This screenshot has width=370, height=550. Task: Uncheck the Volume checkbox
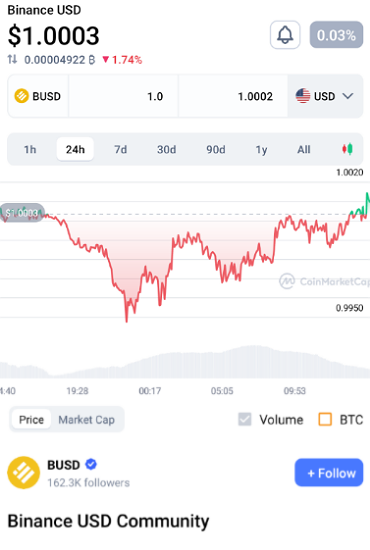coord(244,419)
